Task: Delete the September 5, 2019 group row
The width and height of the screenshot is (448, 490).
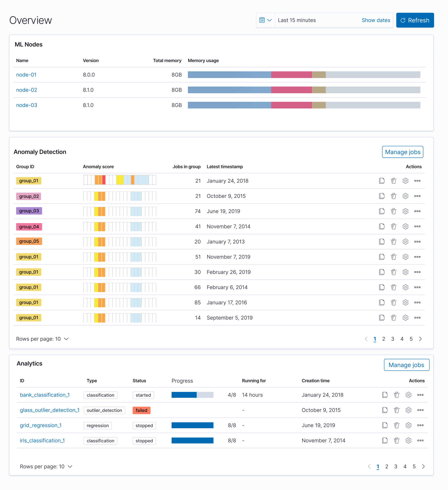Action: point(394,318)
